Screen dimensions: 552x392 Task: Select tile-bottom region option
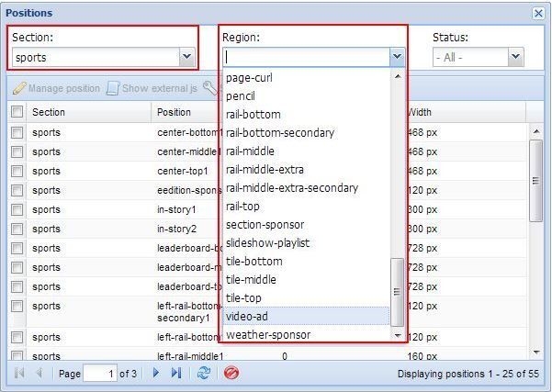pos(306,261)
